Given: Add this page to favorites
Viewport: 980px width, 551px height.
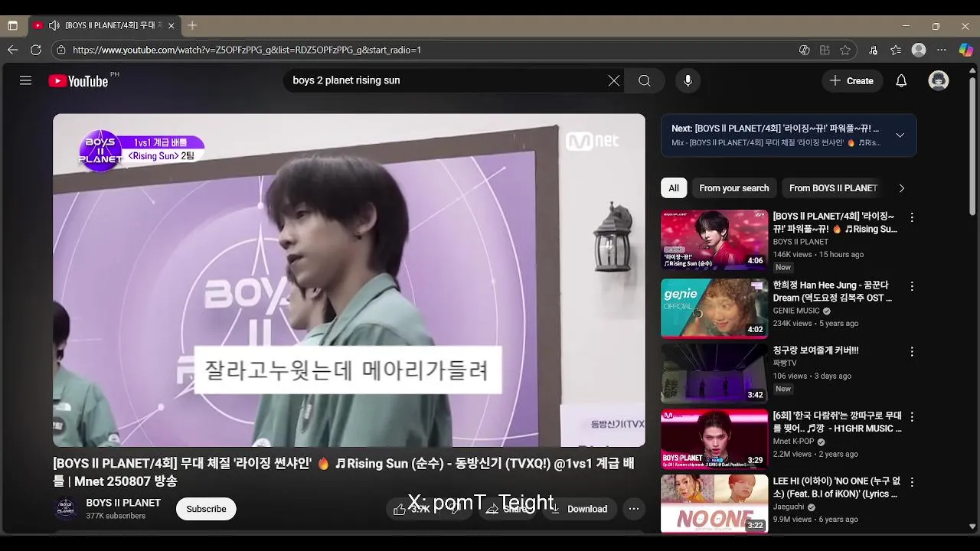Looking at the screenshot, I should click(845, 50).
